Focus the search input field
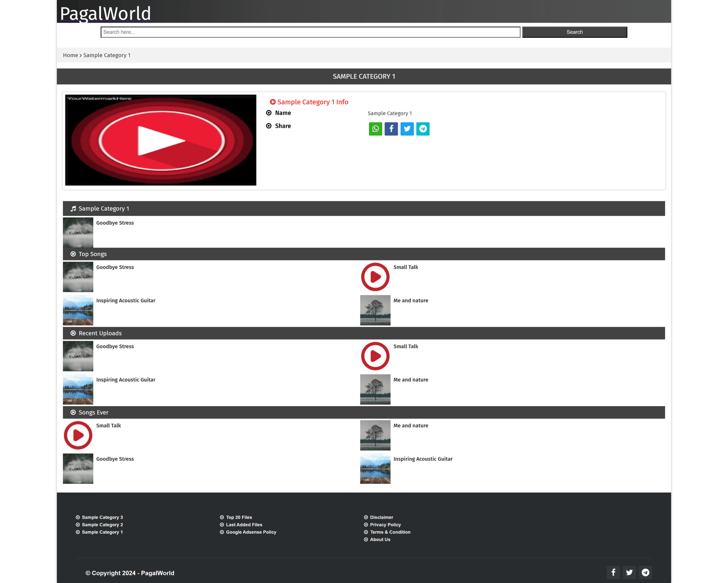The width and height of the screenshot is (728, 583). (x=310, y=32)
